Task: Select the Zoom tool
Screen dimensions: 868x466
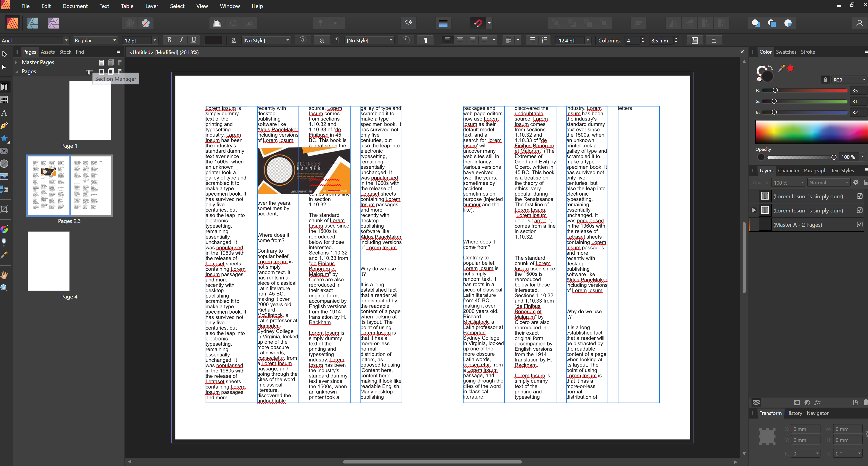Action: (x=5, y=288)
